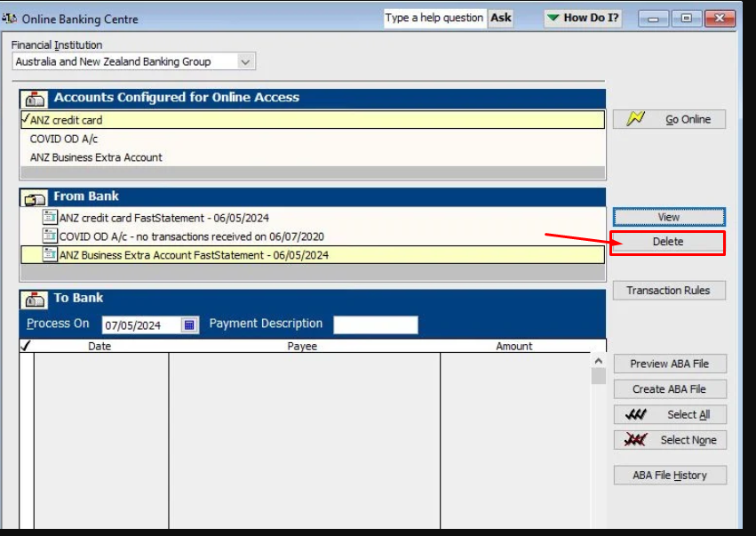
Task: Click the Process On date field
Action: pyautogui.click(x=142, y=325)
